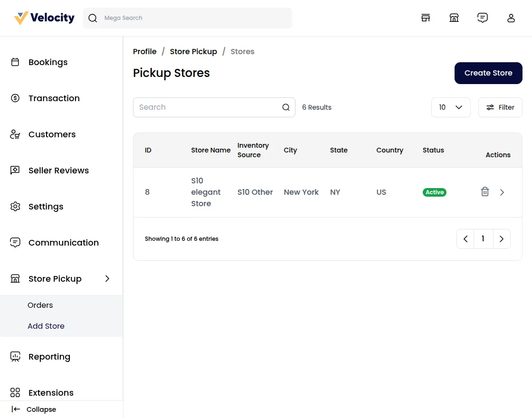Click the Inventory Source column header
Image resolution: width=532 pixels, height=418 pixels.
(253, 150)
